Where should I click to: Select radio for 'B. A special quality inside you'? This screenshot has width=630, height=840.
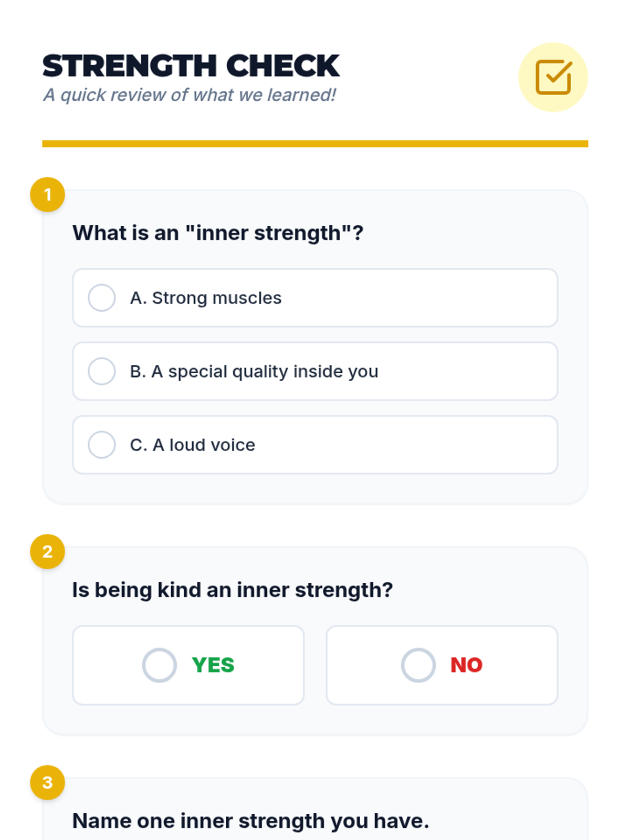point(102,371)
